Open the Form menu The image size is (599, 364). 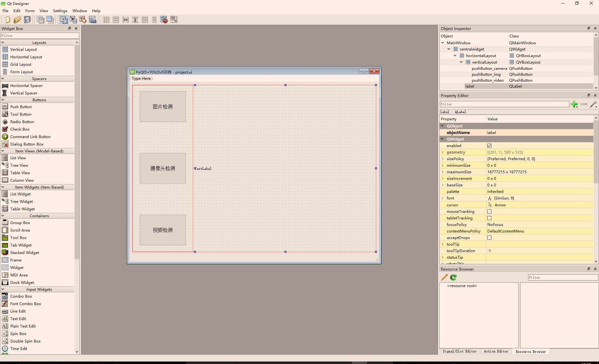(30, 11)
